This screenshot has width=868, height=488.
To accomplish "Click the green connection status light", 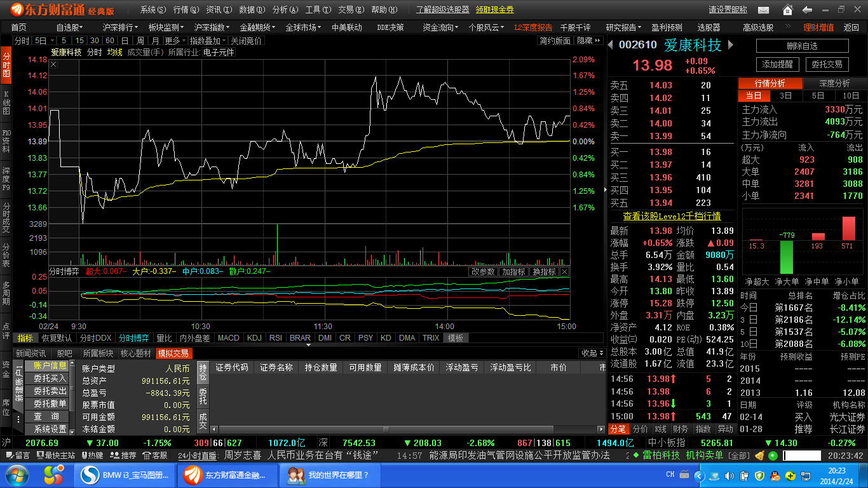I will (x=773, y=456).
